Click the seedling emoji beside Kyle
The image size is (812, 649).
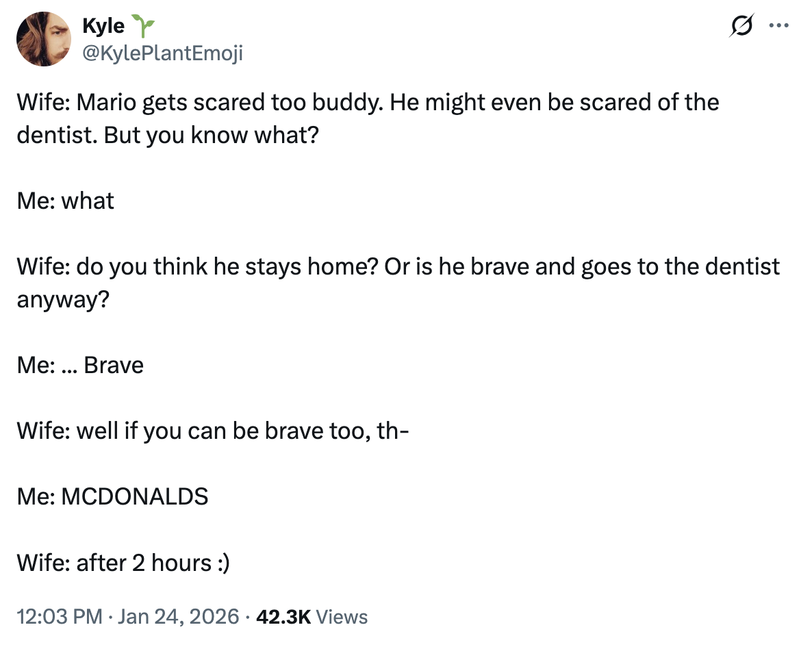point(145,26)
